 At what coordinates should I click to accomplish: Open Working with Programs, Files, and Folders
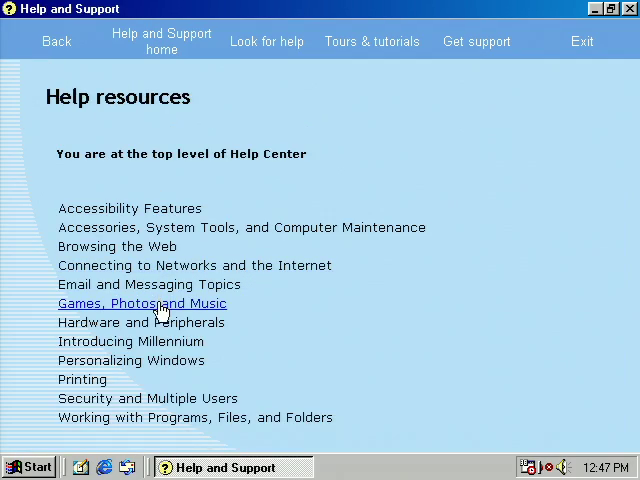tap(195, 418)
